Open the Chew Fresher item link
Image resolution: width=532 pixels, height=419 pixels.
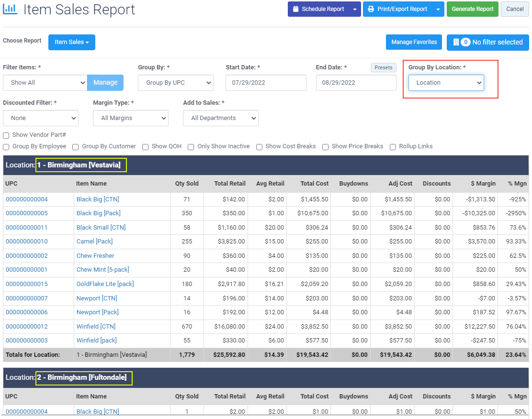[95, 255]
